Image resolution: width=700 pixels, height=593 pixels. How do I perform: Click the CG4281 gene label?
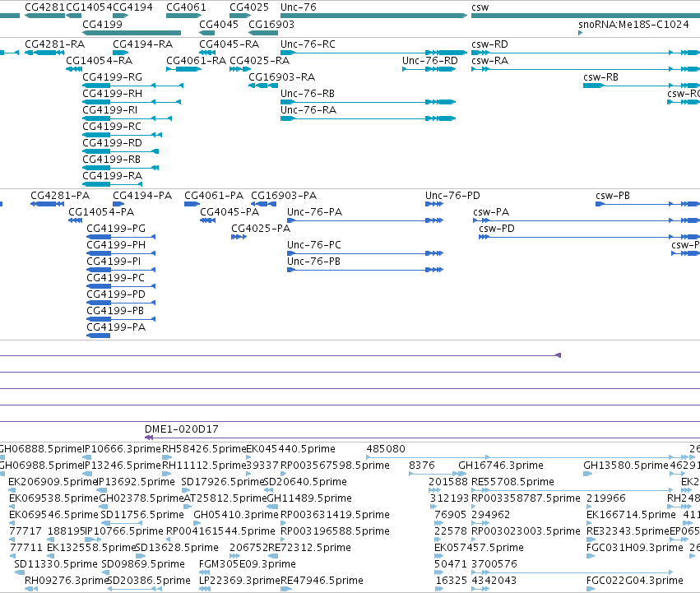point(45,7)
